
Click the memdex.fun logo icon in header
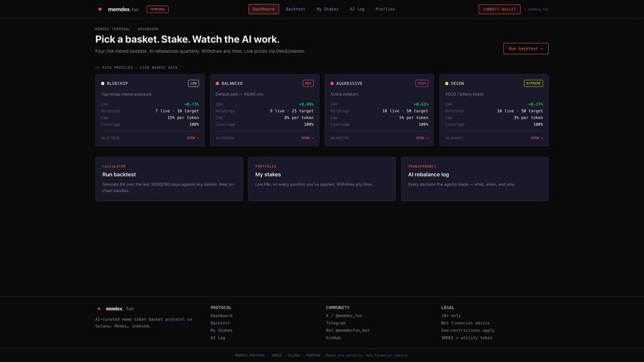[100, 9]
